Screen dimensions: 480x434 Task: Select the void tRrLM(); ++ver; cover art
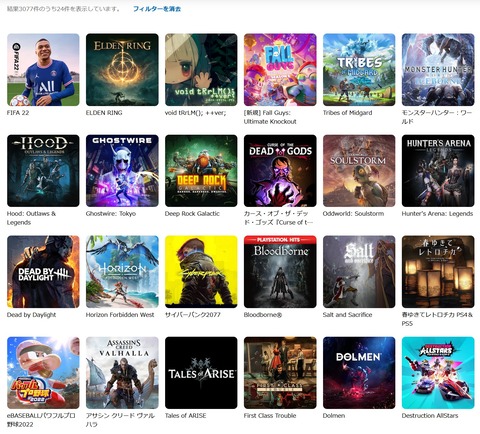(201, 70)
